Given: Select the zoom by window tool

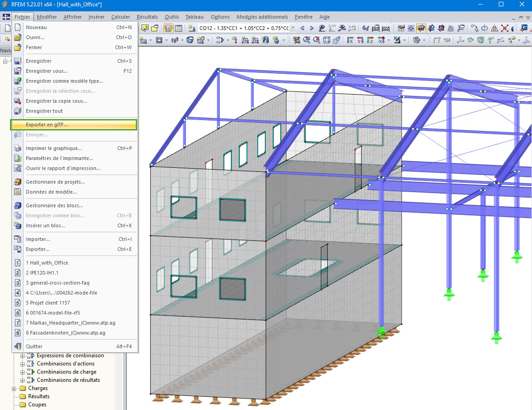Looking at the screenshot, I should [x=308, y=41].
